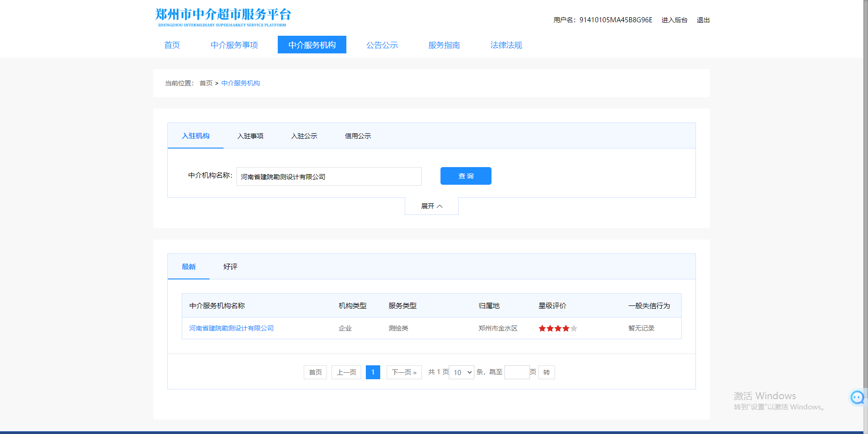Open the 中介服务事项 navigation menu
This screenshot has width=868, height=434.
click(234, 45)
